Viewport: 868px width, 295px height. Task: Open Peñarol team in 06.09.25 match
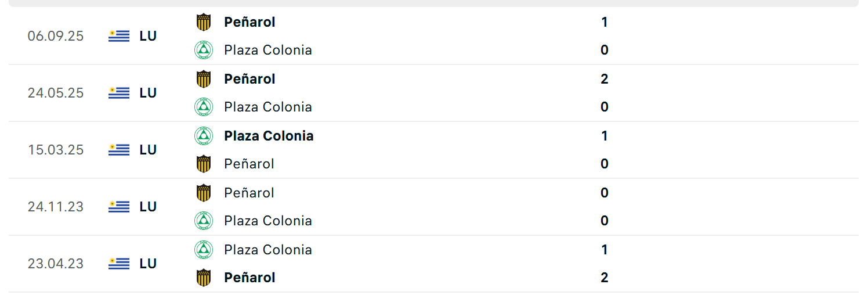click(249, 22)
